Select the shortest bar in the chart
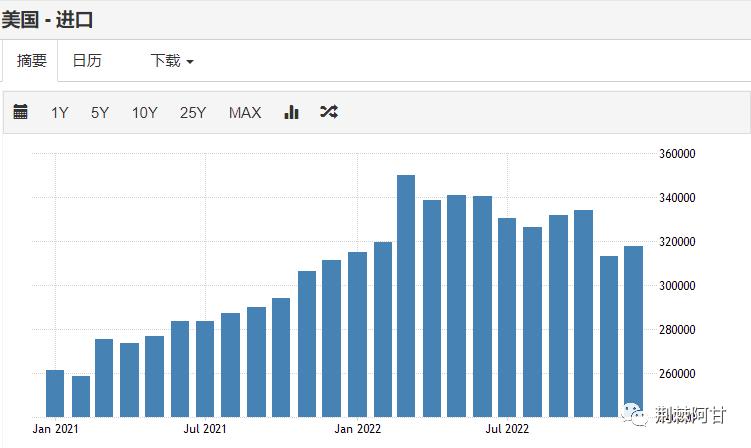Image resolution: width=751 pixels, height=448 pixels. click(80, 396)
